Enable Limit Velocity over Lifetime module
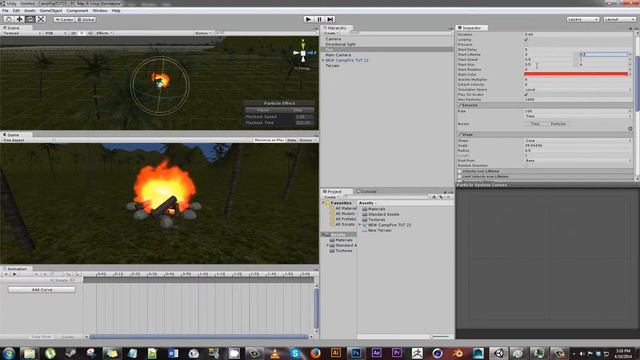640x360 pixels. pyautogui.click(x=460, y=177)
